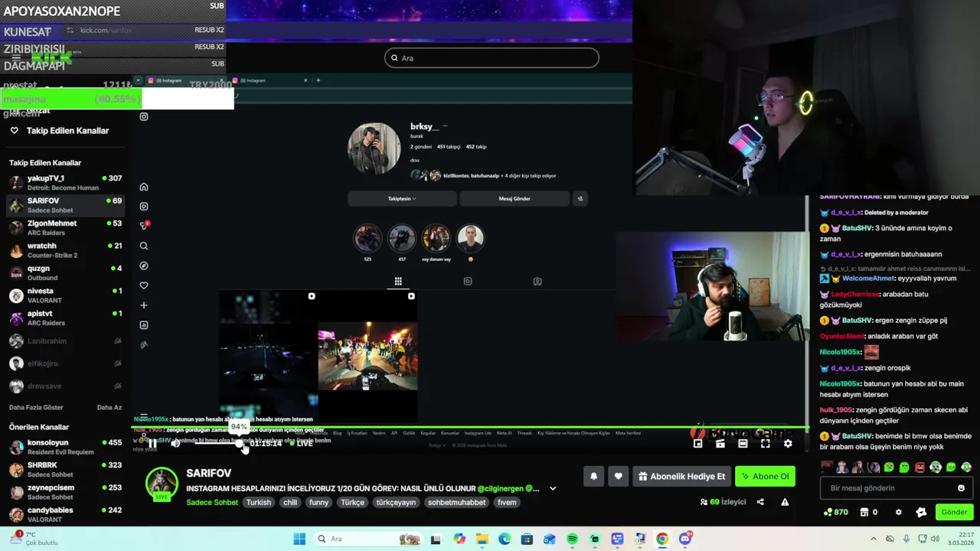Viewport: 980px width, 551px height.
Task: Open quzgn channel in sidebar
Action: [x=65, y=272]
